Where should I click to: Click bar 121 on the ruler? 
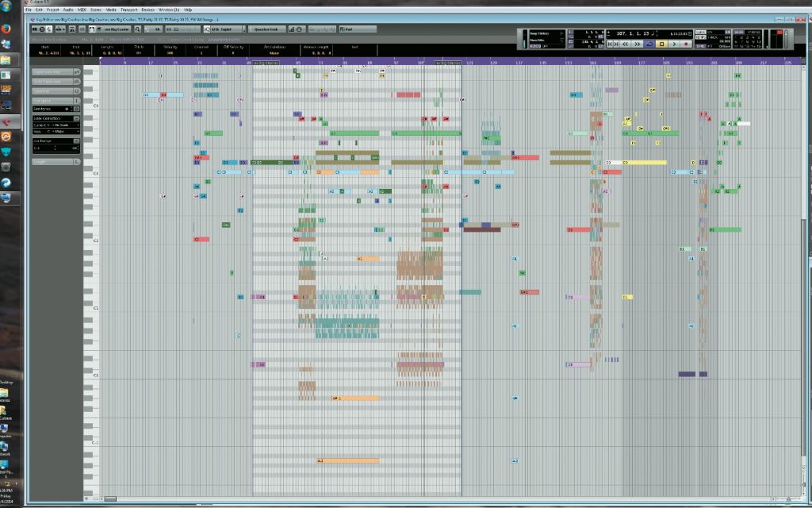coord(469,62)
